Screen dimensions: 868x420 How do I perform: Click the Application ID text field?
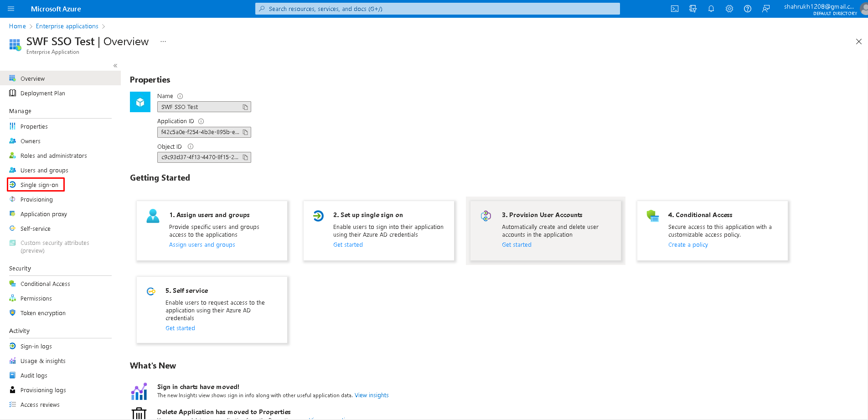[x=204, y=132]
